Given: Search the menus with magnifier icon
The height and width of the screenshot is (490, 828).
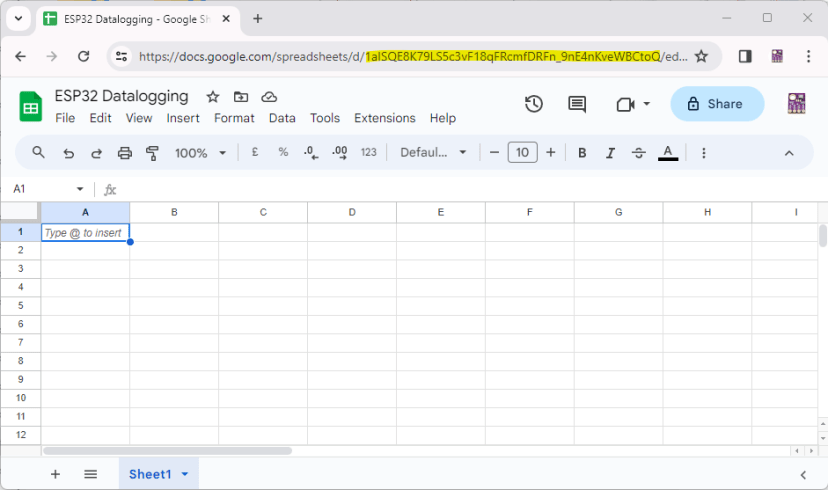Looking at the screenshot, I should (x=38, y=153).
